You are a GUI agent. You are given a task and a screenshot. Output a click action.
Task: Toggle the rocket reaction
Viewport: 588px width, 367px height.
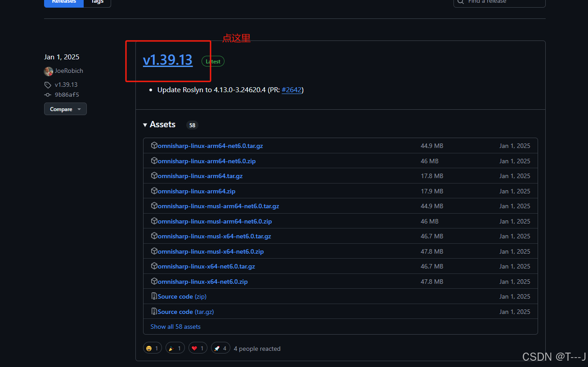(x=220, y=348)
